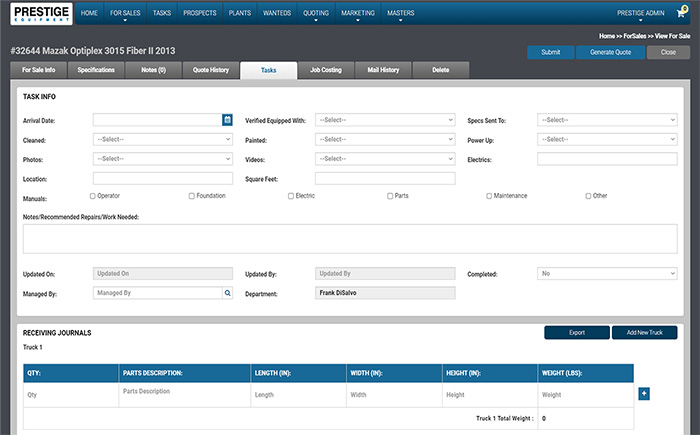The width and height of the screenshot is (700, 435).
Task: Select the Tasks record tab
Action: [x=269, y=71]
